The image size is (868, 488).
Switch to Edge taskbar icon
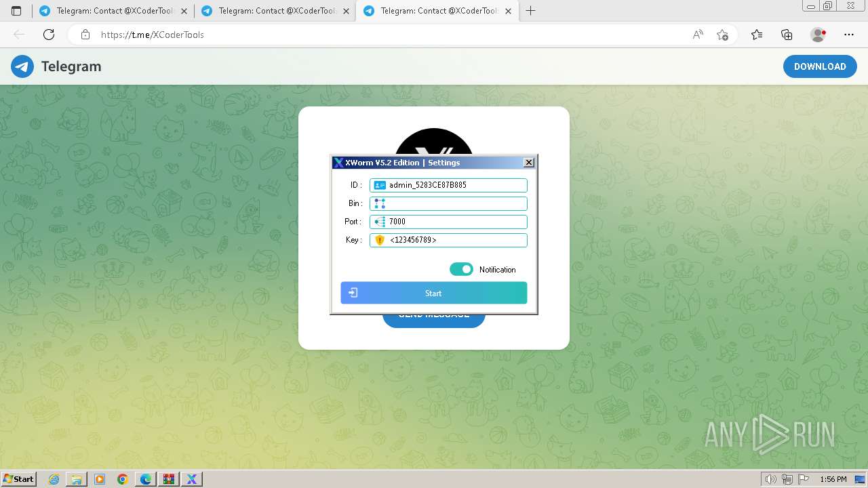click(146, 479)
